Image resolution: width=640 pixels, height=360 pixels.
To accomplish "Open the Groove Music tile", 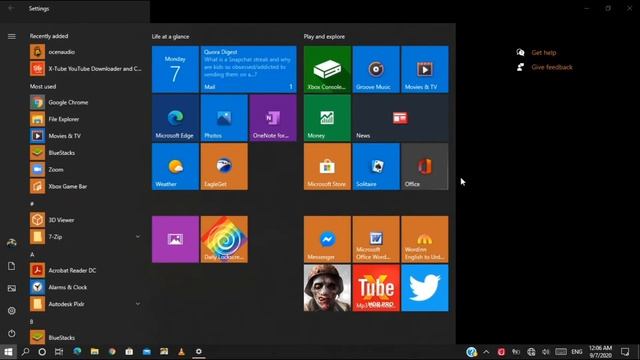I will [376, 69].
